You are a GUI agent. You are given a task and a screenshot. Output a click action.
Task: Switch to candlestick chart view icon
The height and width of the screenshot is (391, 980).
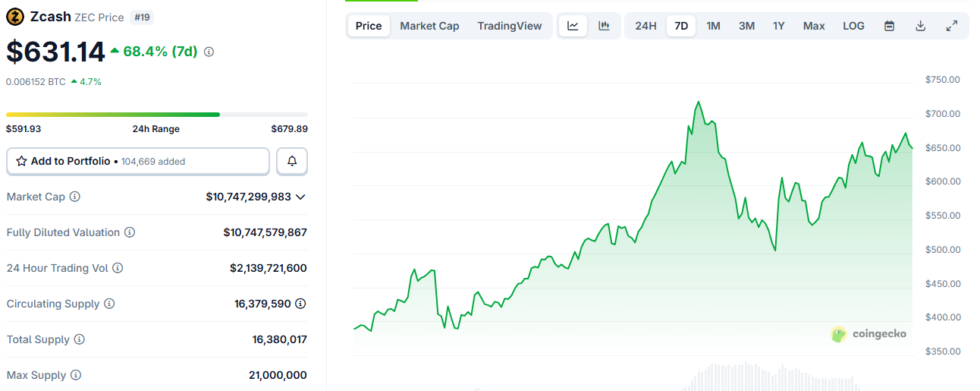coord(605,26)
